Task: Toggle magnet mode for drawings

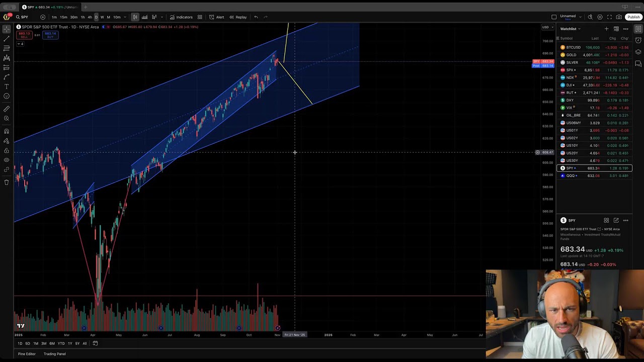Action: tap(7, 131)
